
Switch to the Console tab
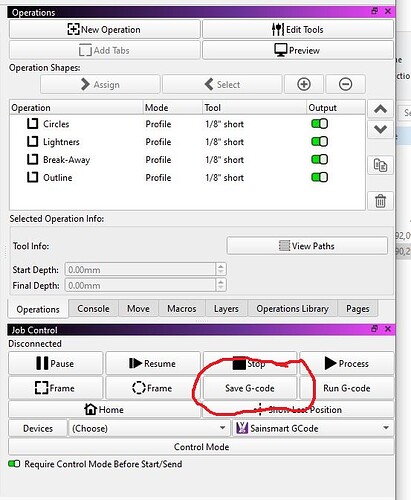click(x=93, y=308)
